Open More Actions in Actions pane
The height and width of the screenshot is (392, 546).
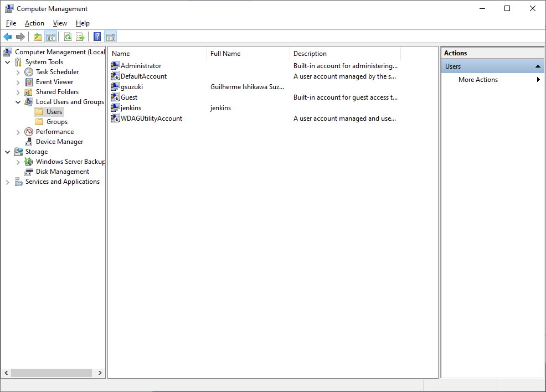point(478,80)
